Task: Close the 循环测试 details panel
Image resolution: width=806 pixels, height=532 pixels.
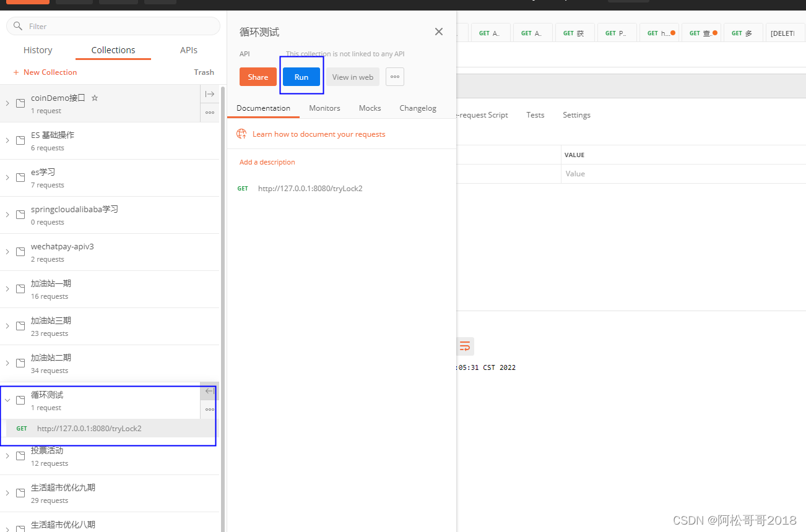Action: point(439,32)
